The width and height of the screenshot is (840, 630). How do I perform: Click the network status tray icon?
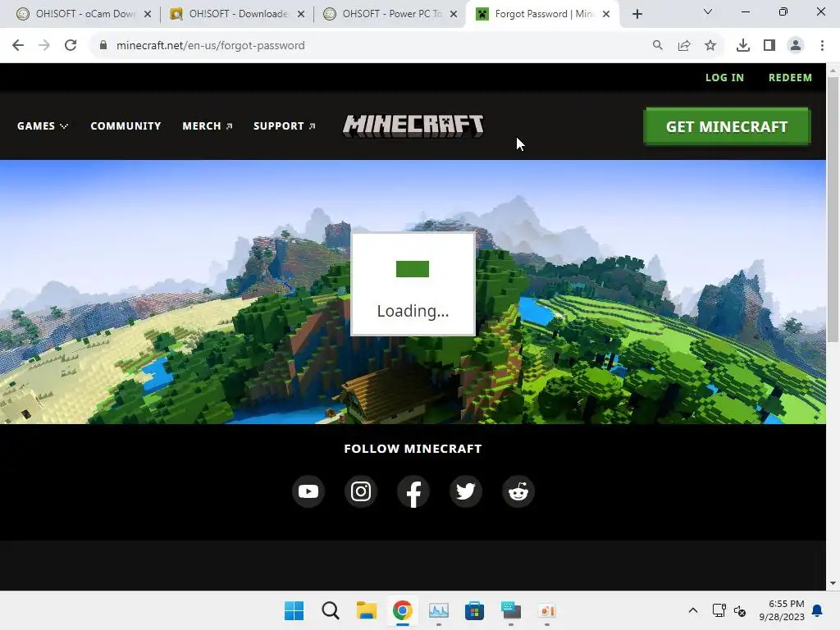pyautogui.click(x=719, y=610)
